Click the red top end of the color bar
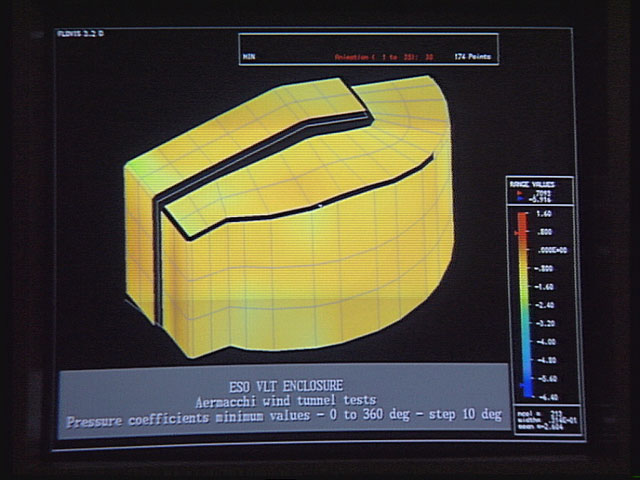This screenshot has width=640, height=480. pos(524,216)
